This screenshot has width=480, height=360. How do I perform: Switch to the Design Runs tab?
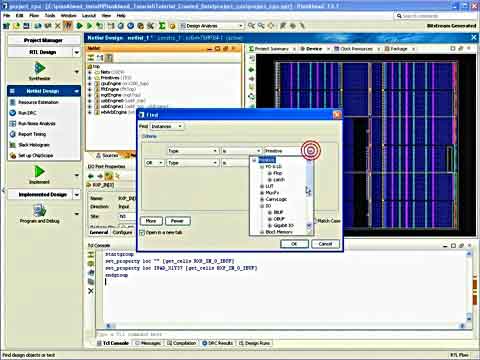pos(255,343)
